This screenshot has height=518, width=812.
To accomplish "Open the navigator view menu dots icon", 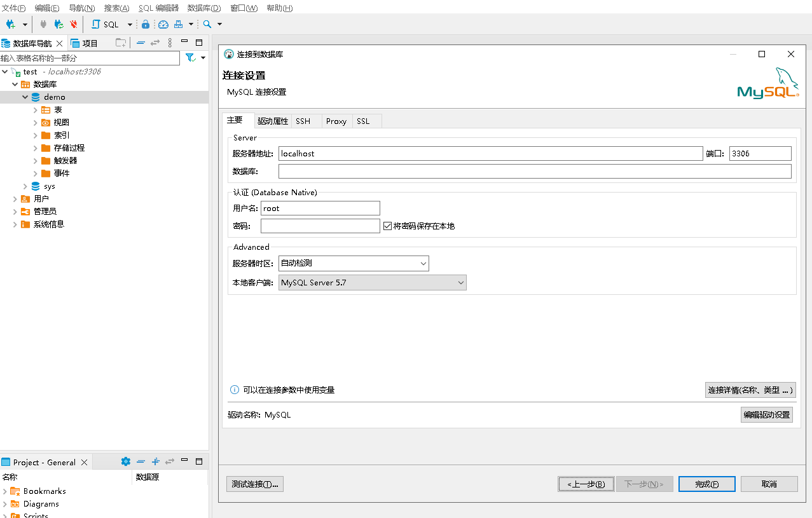I will [x=170, y=43].
